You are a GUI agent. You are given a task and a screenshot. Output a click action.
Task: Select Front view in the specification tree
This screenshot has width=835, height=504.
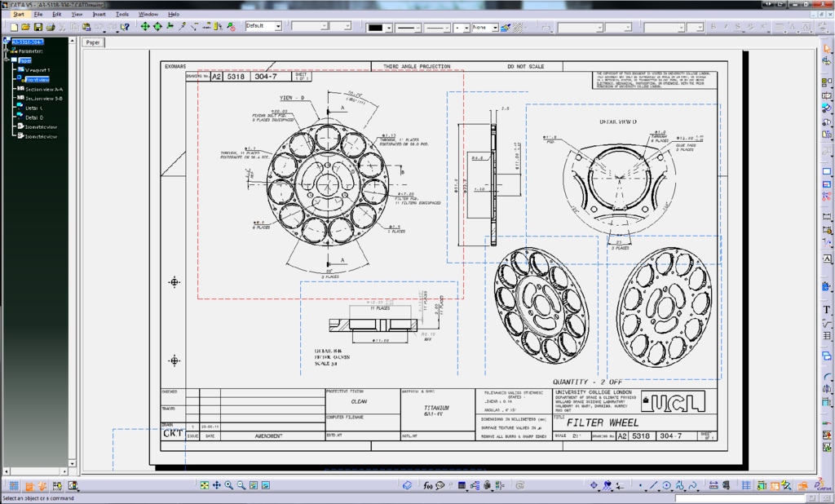coord(38,79)
